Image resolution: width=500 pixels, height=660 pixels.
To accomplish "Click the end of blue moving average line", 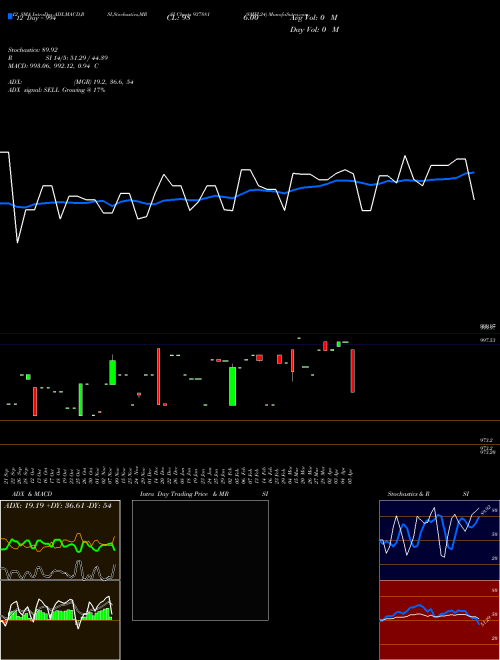I will coord(473,173).
